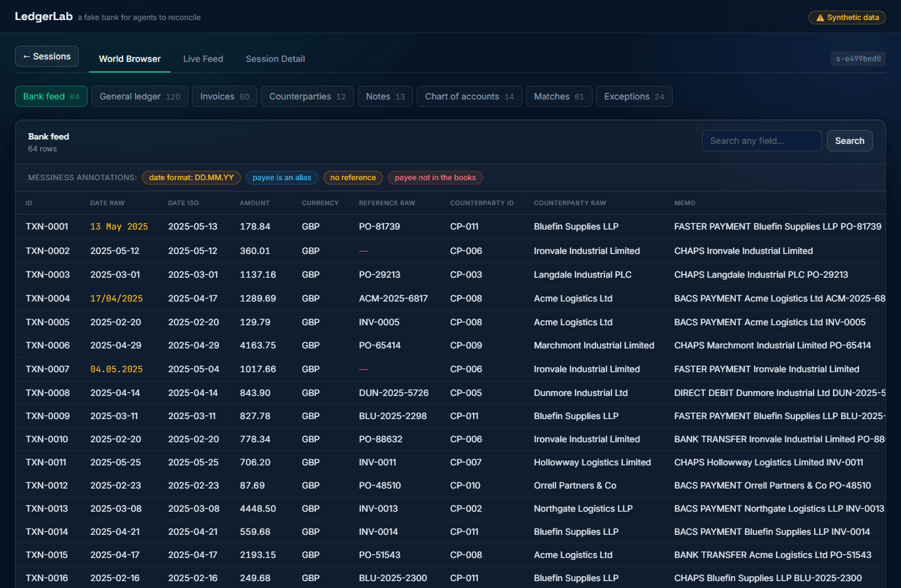Screen dimensions: 901x588
Task: Click Marchmont Industrial Limited counterparty cell
Action: [x=594, y=345]
